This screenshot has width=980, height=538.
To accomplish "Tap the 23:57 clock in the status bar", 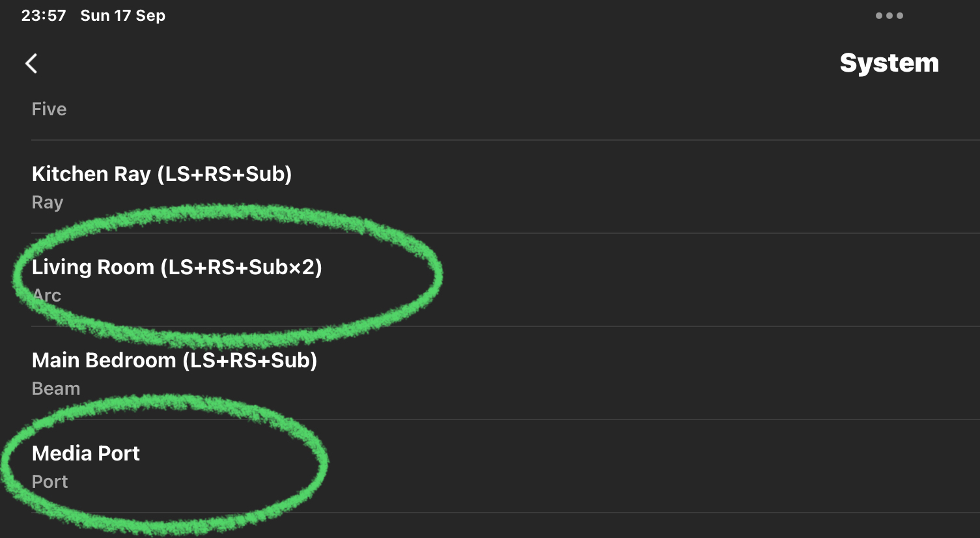I will coord(44,16).
